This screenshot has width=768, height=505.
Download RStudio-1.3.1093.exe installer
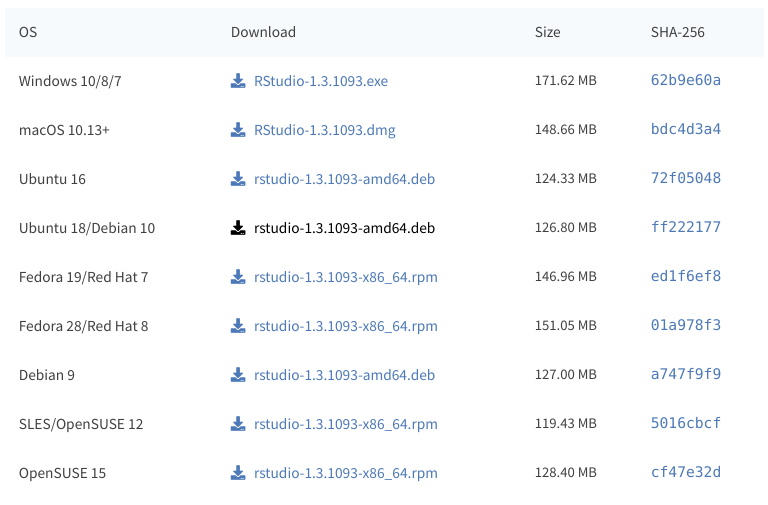tap(320, 81)
